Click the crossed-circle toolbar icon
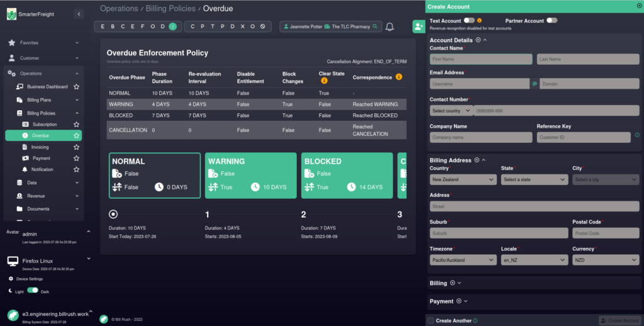The image size is (644, 326). point(263,26)
